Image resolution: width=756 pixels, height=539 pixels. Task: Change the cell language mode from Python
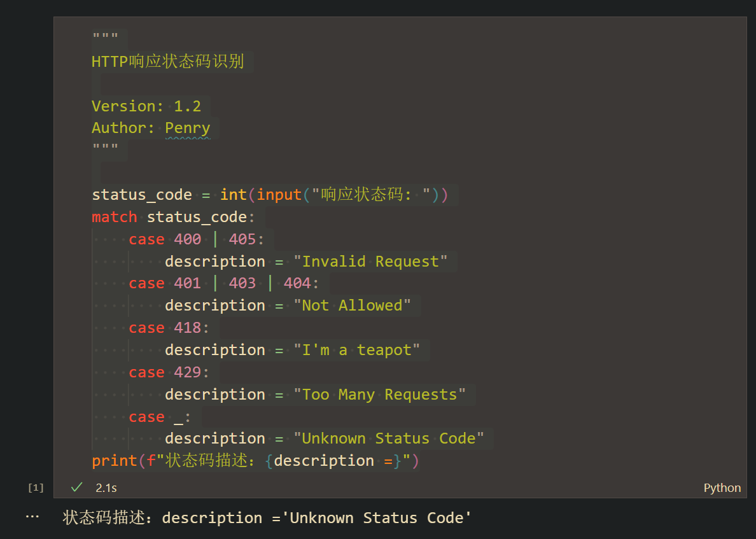(722, 488)
